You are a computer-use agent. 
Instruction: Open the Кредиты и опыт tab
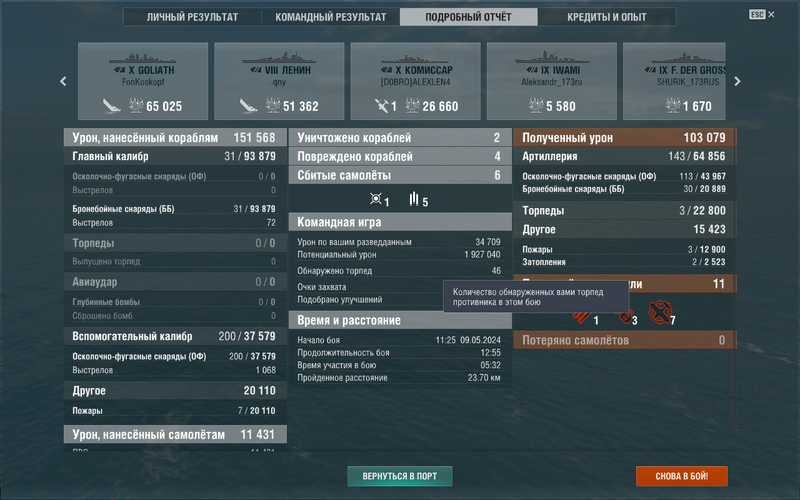(x=607, y=17)
